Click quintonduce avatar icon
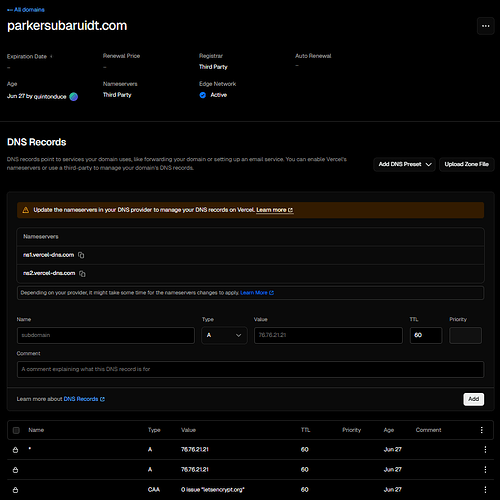 coord(74,97)
